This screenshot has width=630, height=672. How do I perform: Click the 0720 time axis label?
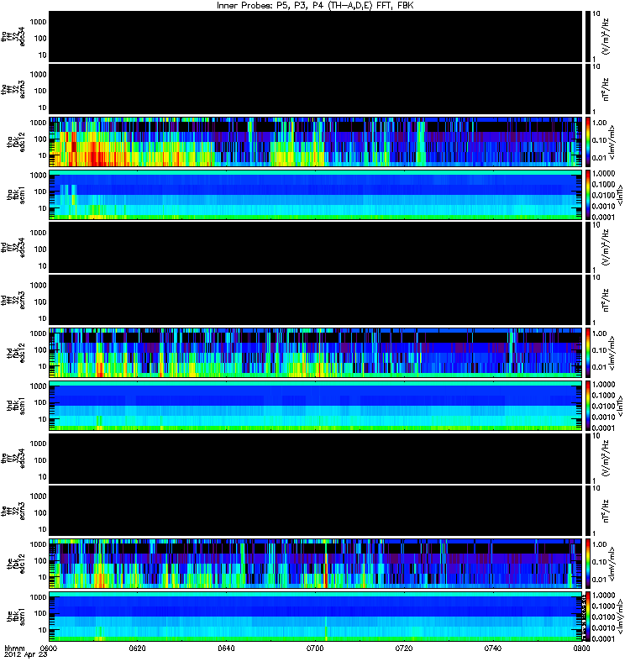[404, 648]
